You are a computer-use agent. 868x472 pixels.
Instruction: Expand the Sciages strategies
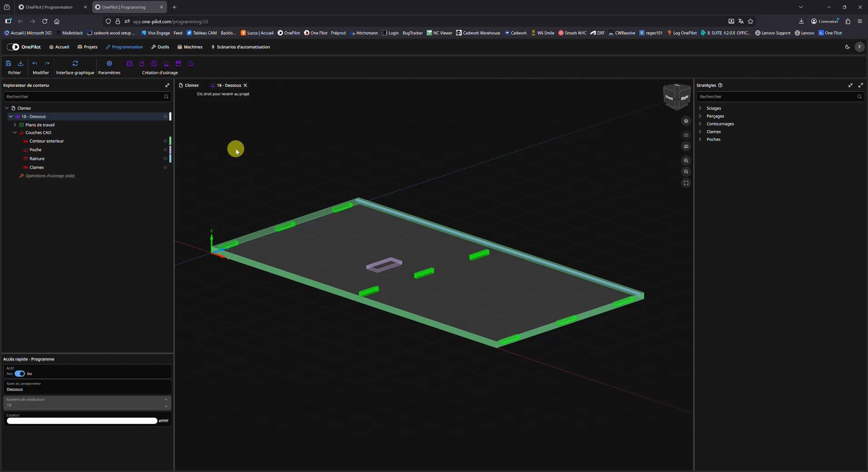(x=700, y=108)
